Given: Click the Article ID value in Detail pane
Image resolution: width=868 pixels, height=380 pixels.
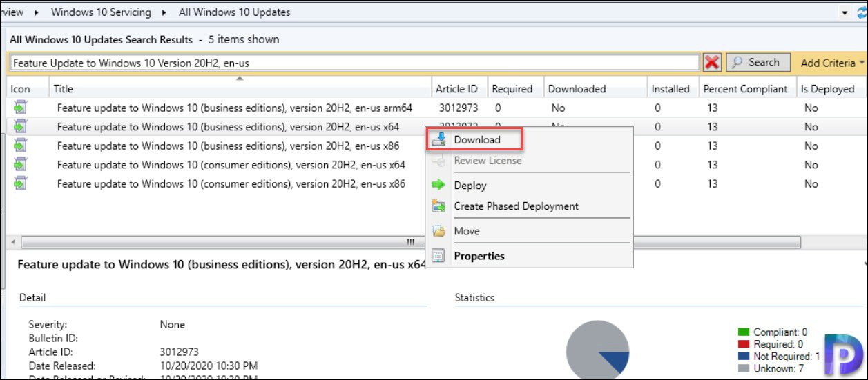Looking at the screenshot, I should [179, 352].
